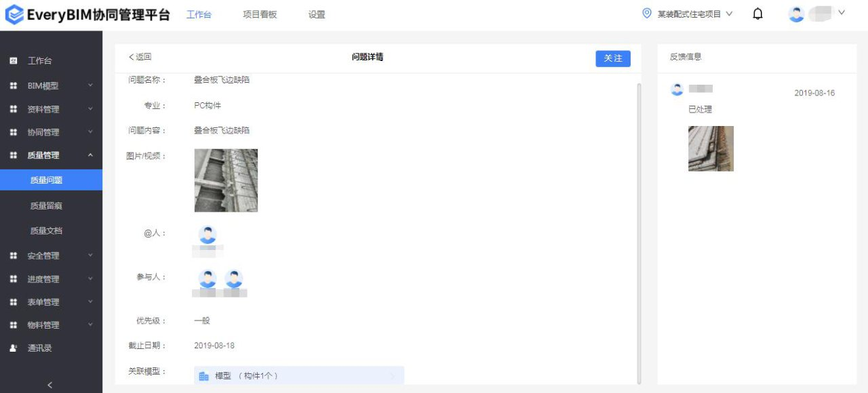Click the 反馈信息 panel heading

pos(686,57)
